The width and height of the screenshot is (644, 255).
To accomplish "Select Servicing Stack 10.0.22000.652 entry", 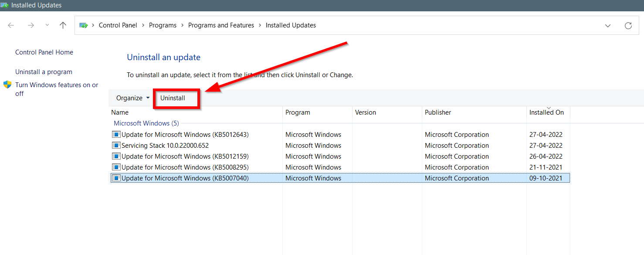I will [340, 146].
